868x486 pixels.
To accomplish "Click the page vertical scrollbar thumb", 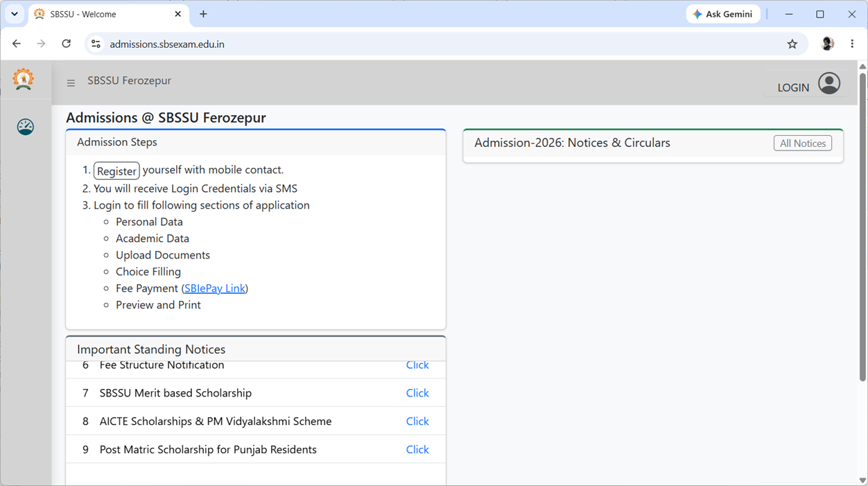I will 862,226.
